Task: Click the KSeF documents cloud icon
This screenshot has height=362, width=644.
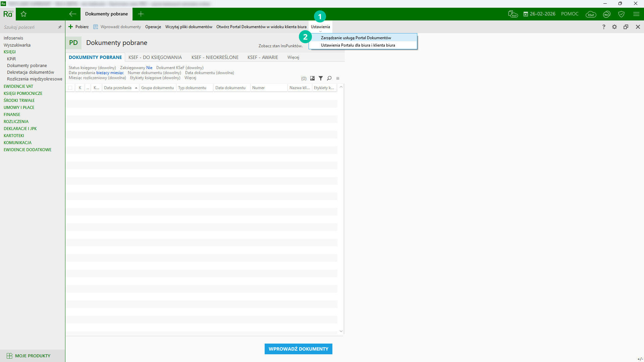Action: point(513,14)
